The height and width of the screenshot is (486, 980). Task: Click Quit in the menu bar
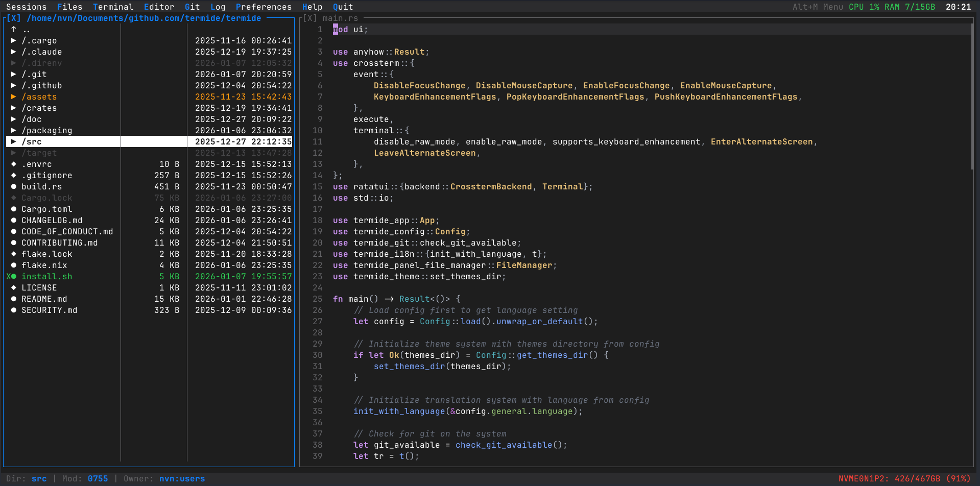342,7
